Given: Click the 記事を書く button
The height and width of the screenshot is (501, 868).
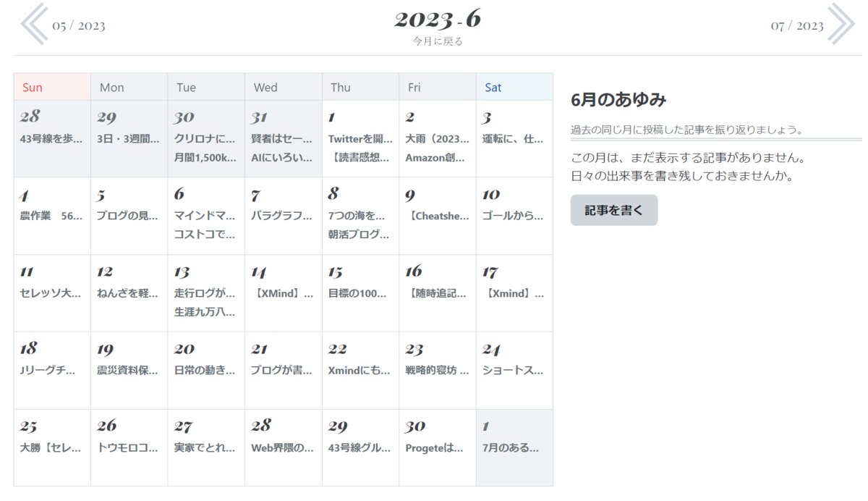Looking at the screenshot, I should click(x=614, y=210).
